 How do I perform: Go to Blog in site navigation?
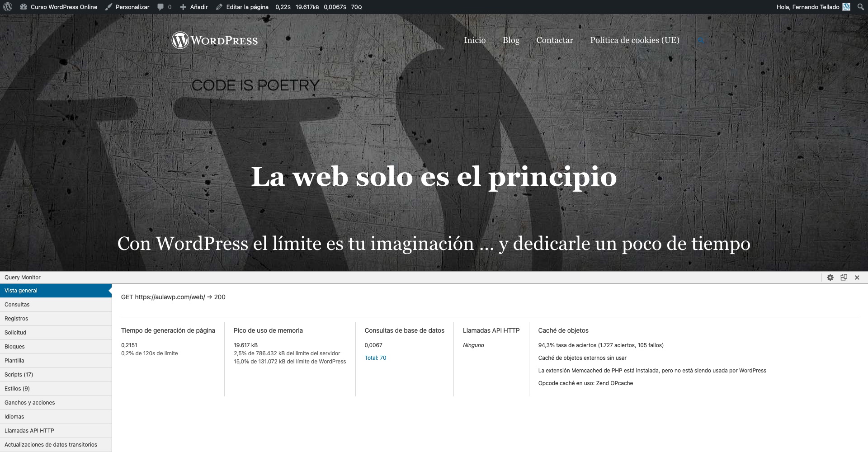pos(511,40)
